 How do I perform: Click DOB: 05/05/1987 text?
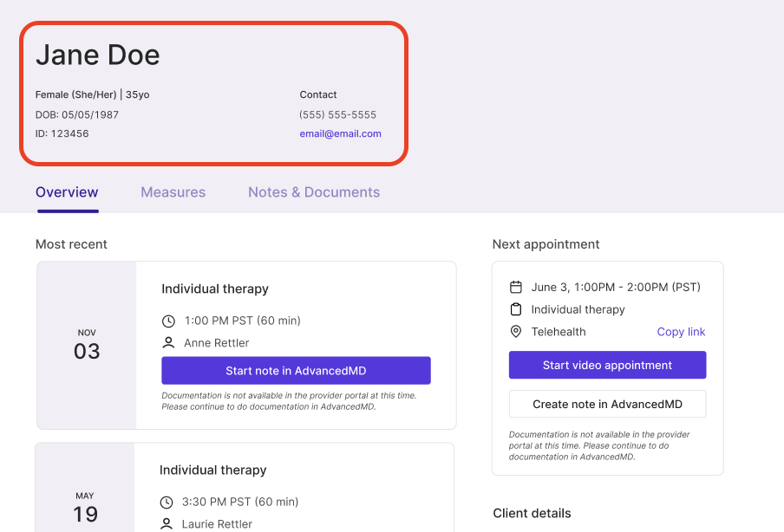click(x=77, y=115)
